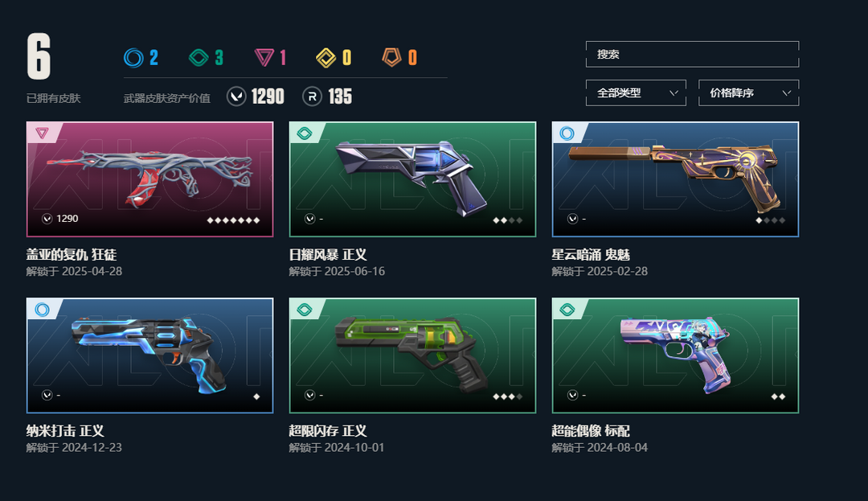Select the 日耀风暴 正义 skin thumbnail
Screen dimensions: 868x501
coord(412,179)
